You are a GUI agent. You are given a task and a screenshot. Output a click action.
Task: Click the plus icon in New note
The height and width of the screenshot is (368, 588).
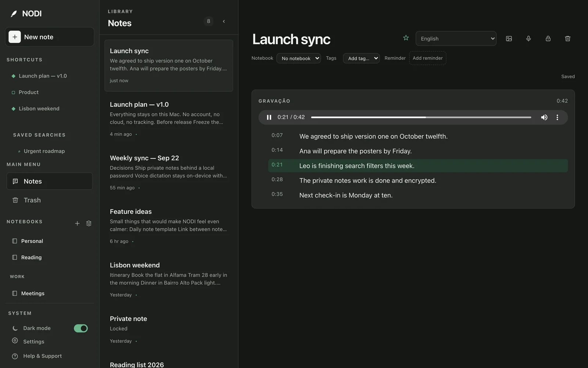tap(15, 37)
